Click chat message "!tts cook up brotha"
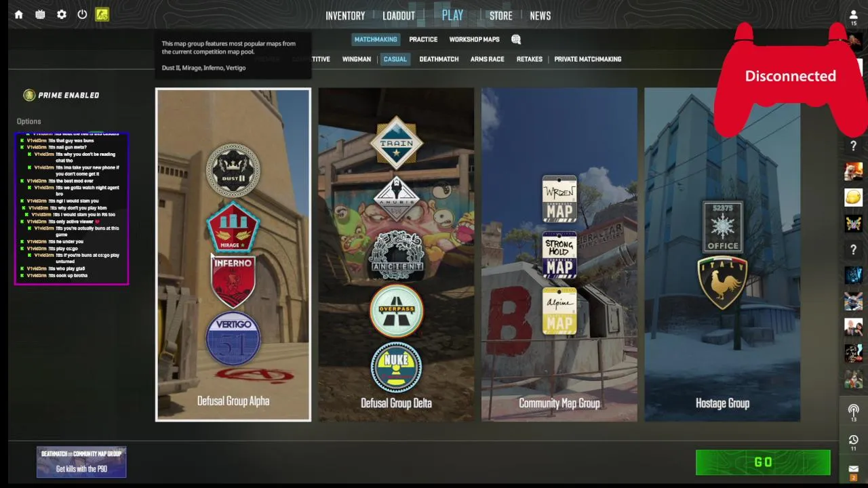This screenshot has height=488, width=868. pos(68,276)
